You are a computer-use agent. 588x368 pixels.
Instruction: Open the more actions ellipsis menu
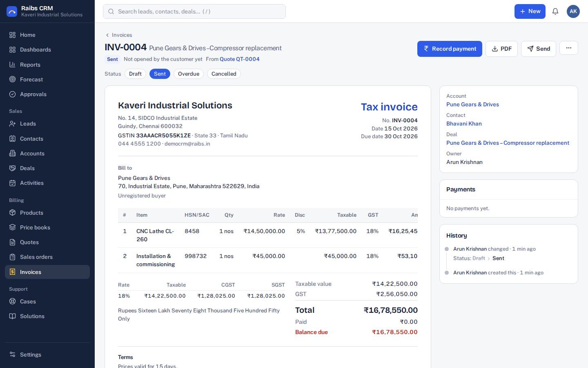click(x=569, y=48)
